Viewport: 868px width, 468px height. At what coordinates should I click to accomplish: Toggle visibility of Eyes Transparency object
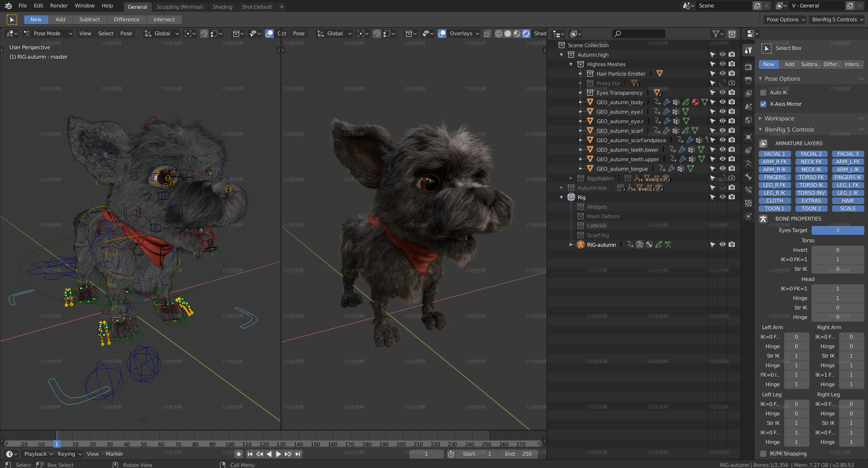(x=723, y=92)
